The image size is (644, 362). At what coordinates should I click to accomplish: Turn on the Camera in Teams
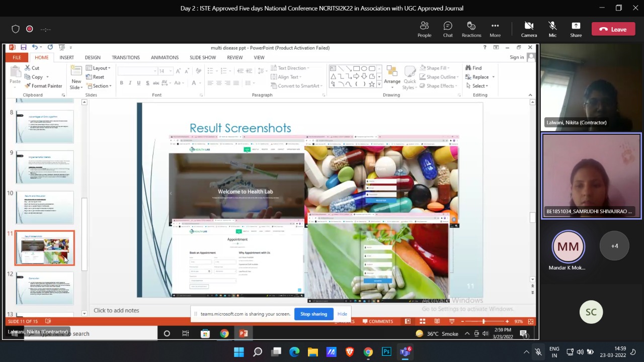pos(529,29)
